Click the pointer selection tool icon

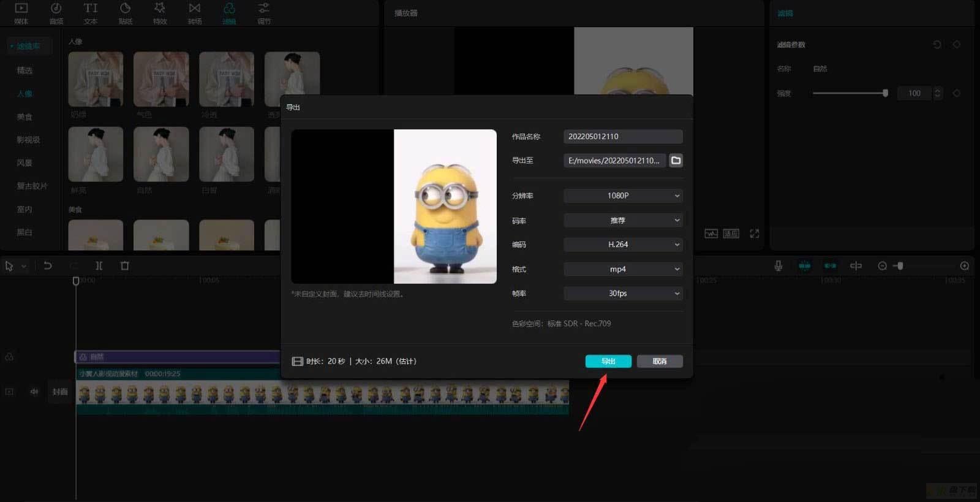9,266
